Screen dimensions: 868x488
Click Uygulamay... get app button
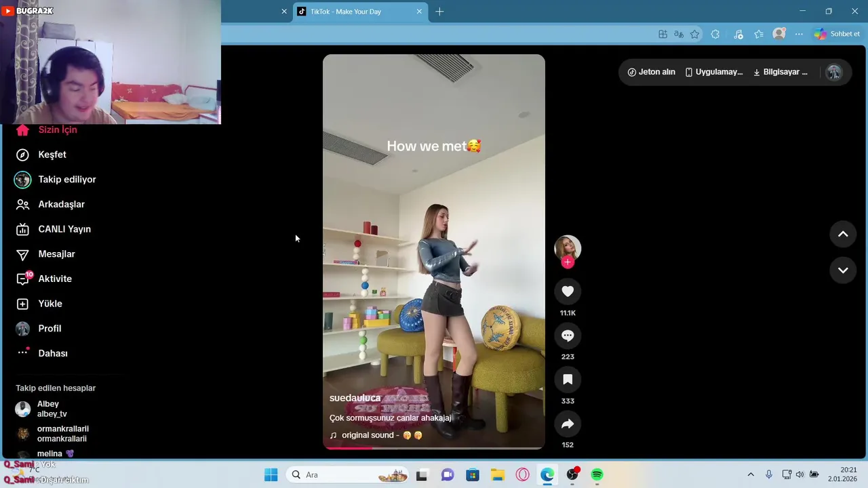[713, 72]
